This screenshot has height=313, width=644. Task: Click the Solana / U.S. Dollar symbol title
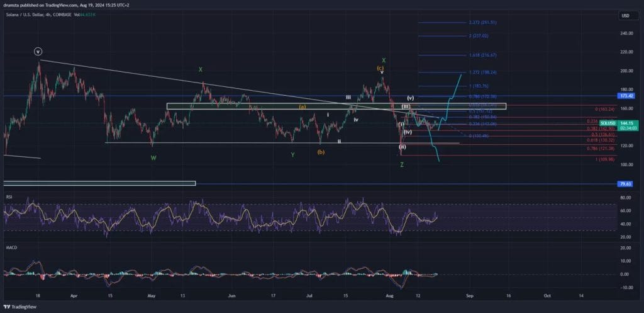pyautogui.click(x=35, y=15)
